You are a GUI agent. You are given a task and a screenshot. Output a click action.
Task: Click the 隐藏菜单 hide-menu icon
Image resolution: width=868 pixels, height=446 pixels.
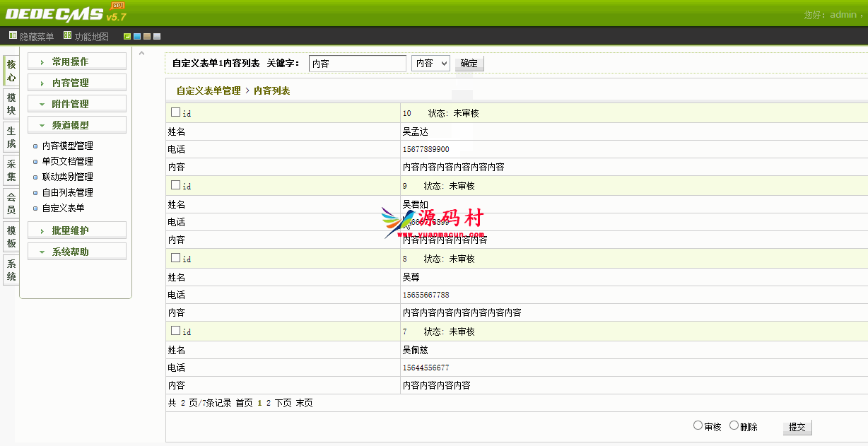coord(12,35)
